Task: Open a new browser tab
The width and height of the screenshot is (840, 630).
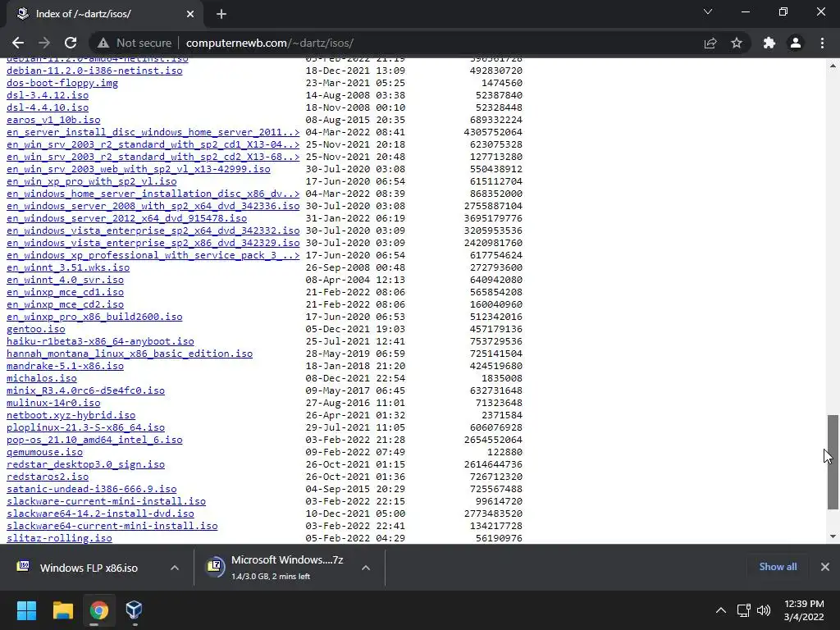Action: 221,14
